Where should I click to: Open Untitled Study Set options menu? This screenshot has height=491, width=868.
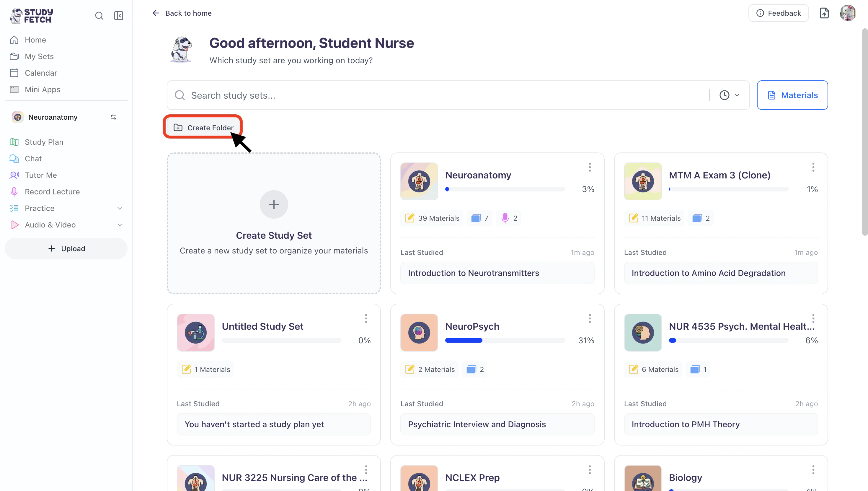(366, 318)
